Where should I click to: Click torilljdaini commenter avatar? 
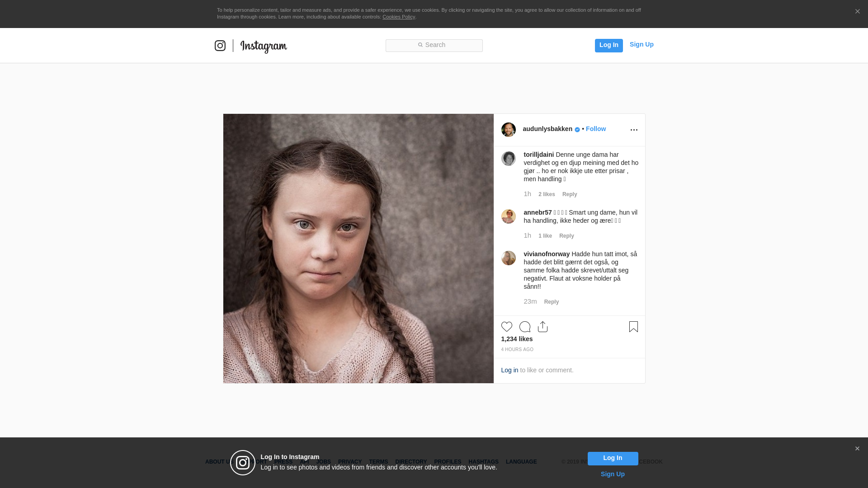click(x=509, y=159)
